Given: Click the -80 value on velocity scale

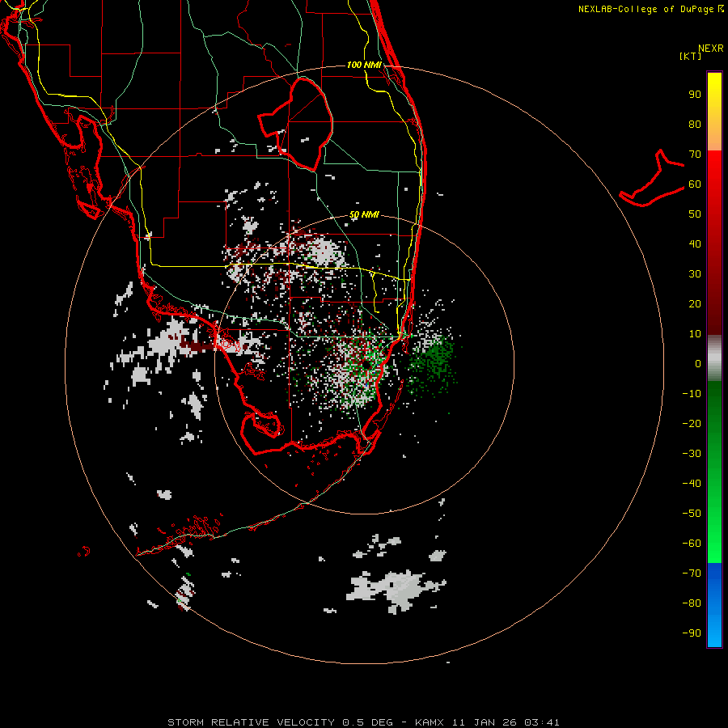Looking at the screenshot, I should [692, 603].
